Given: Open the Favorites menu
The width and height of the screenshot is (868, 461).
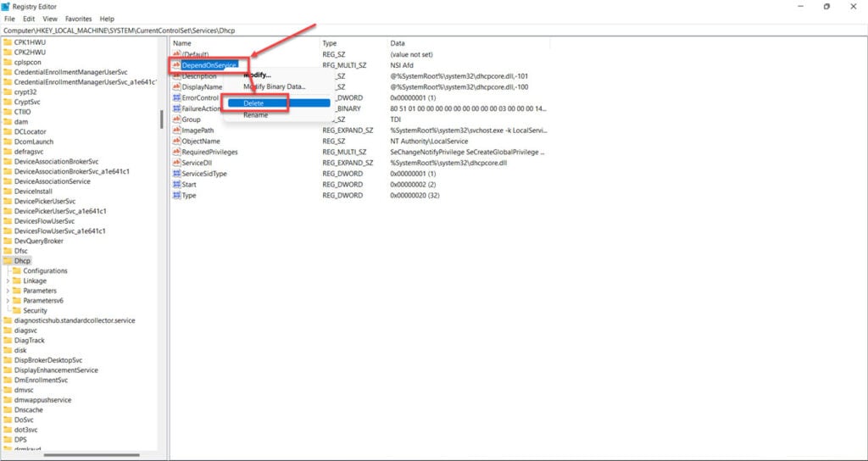Looking at the screenshot, I should [78, 19].
